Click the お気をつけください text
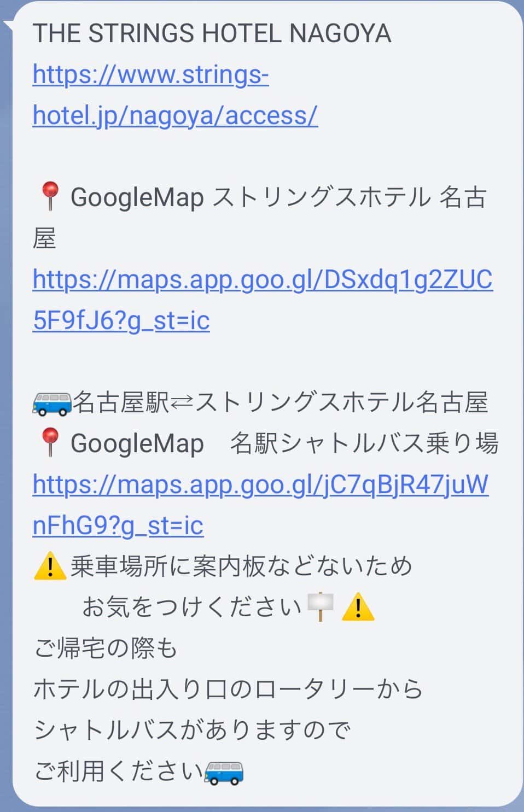Image resolution: width=524 pixels, height=812 pixels. tap(191, 607)
